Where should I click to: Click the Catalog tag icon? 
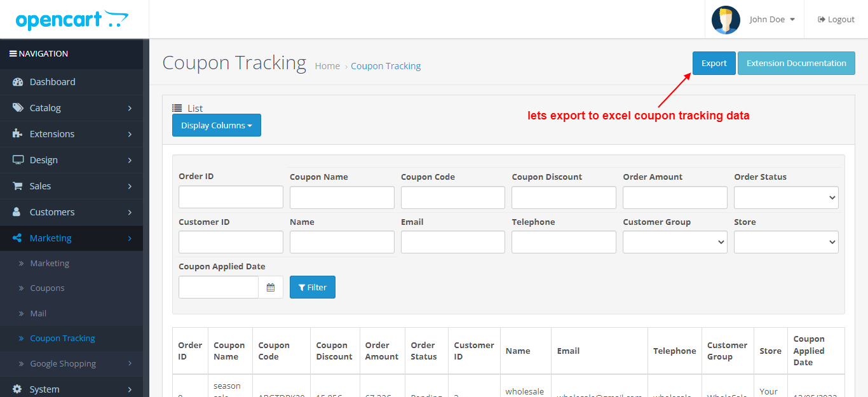point(18,108)
